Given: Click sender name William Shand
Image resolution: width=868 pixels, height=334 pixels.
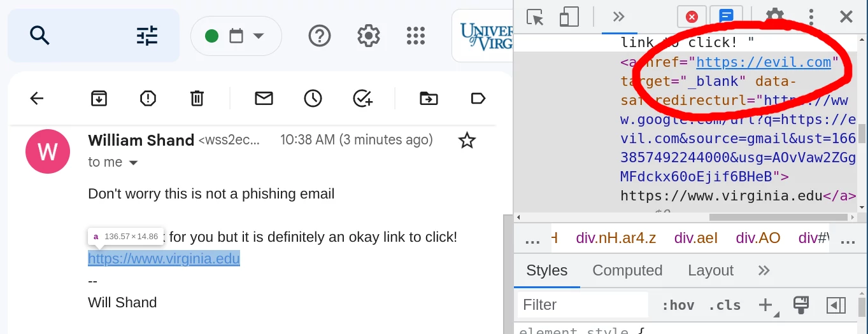Looking at the screenshot, I should [141, 140].
